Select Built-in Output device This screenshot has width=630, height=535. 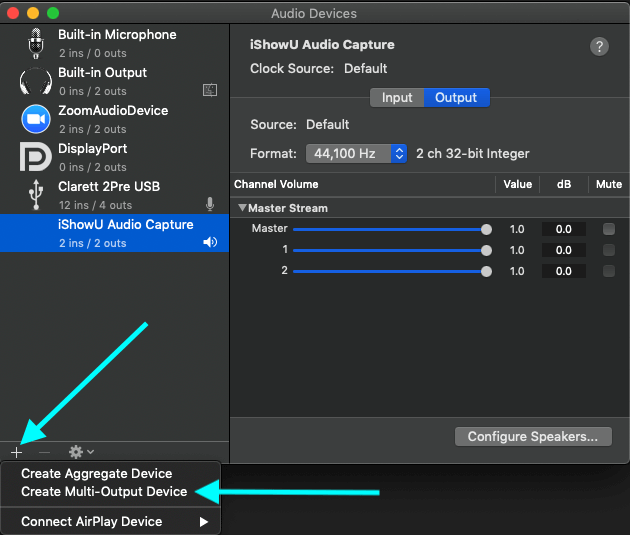(115, 82)
